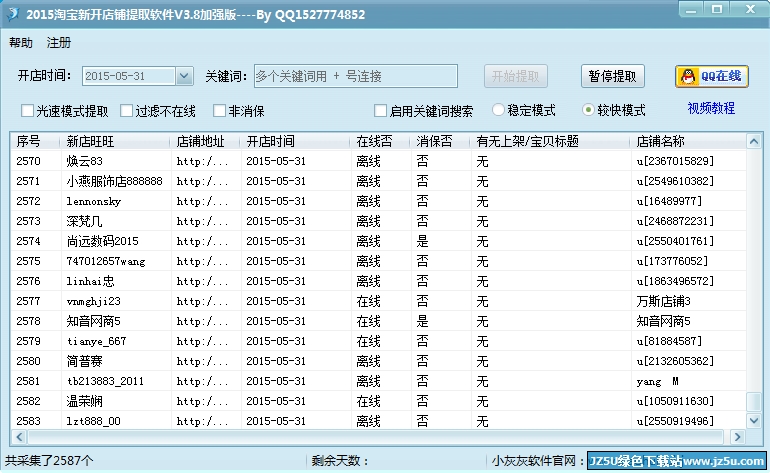
Task: Open the 注册 menu
Action: 58,43
